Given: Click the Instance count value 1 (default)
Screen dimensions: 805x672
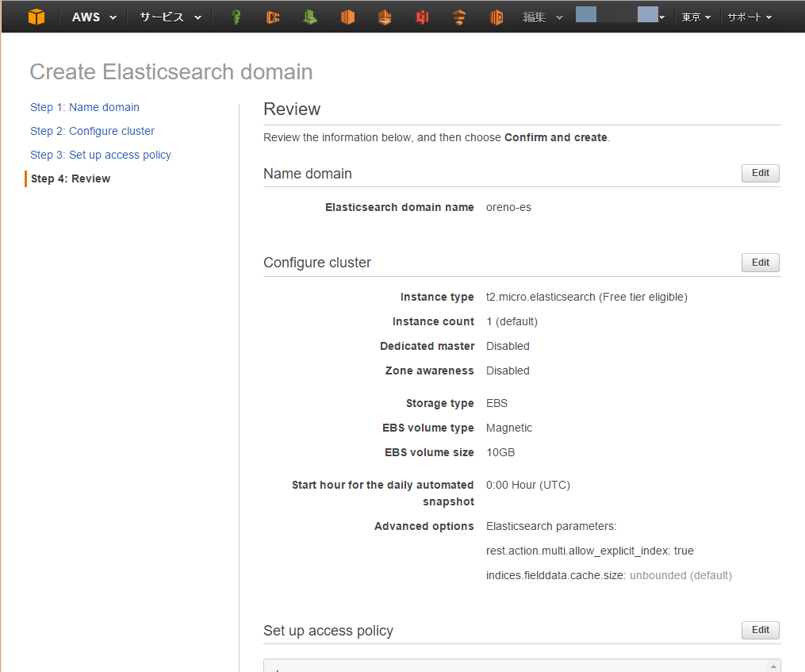Looking at the screenshot, I should pos(512,321).
